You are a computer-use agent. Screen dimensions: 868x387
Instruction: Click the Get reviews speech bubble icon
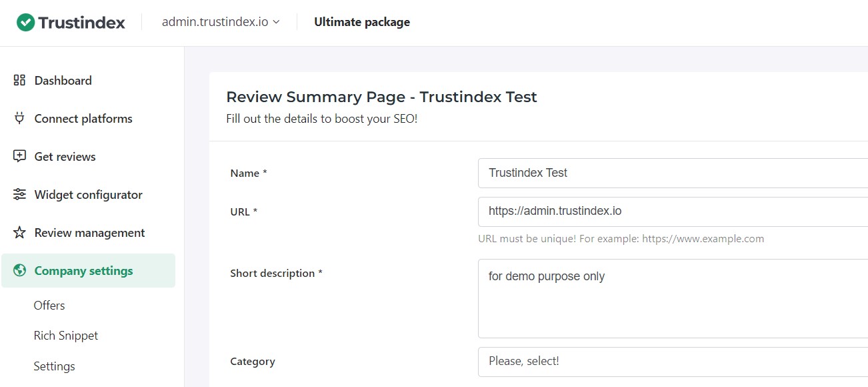pyautogui.click(x=19, y=156)
